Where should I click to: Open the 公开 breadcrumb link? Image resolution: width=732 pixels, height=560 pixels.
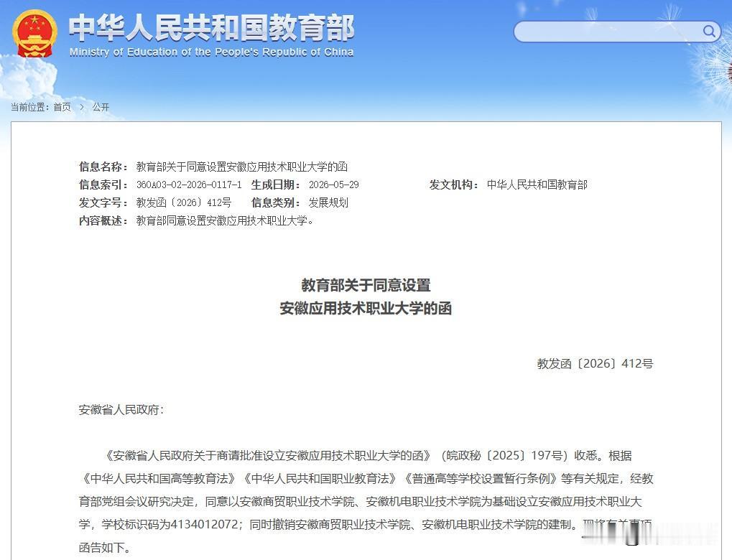(x=101, y=108)
